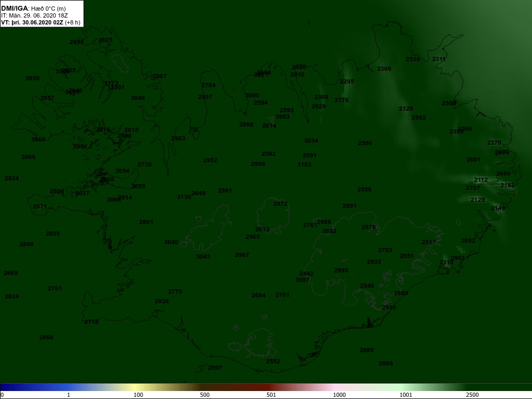Click the map value 2112
Viewport: 532px width, 399px height.
(481, 180)
